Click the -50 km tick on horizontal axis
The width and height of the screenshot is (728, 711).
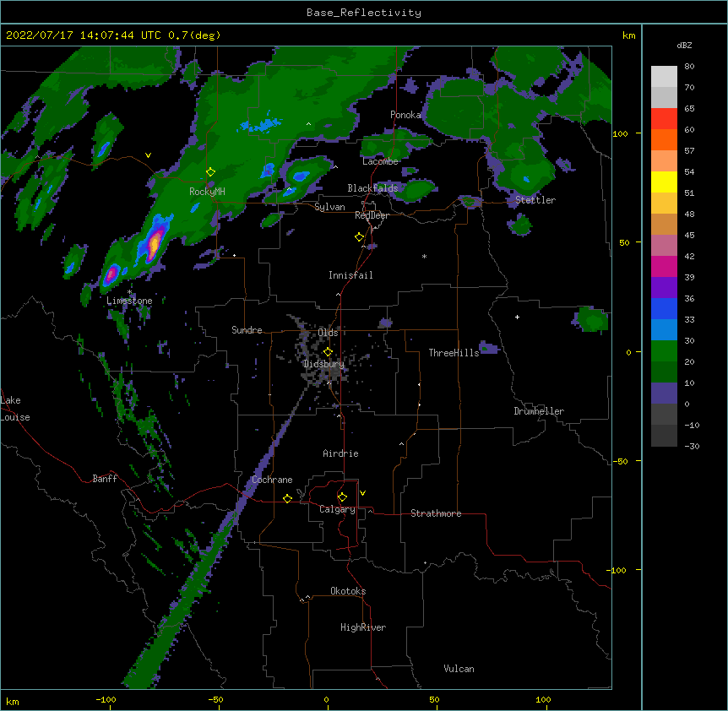point(215,699)
